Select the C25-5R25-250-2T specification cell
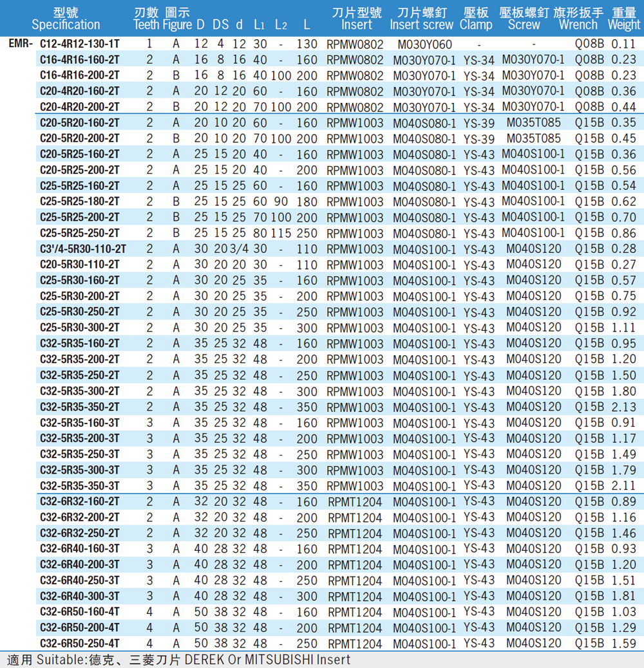This screenshot has width=644, height=668. (79, 233)
